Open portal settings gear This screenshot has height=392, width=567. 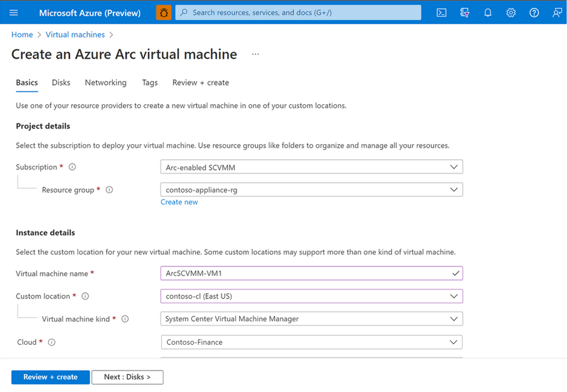pyautogui.click(x=511, y=12)
